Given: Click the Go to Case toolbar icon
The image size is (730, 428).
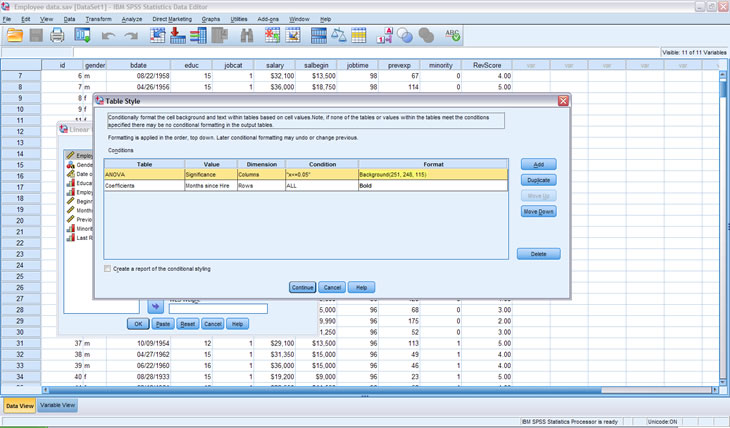Looking at the screenshot, I should click(x=159, y=36).
